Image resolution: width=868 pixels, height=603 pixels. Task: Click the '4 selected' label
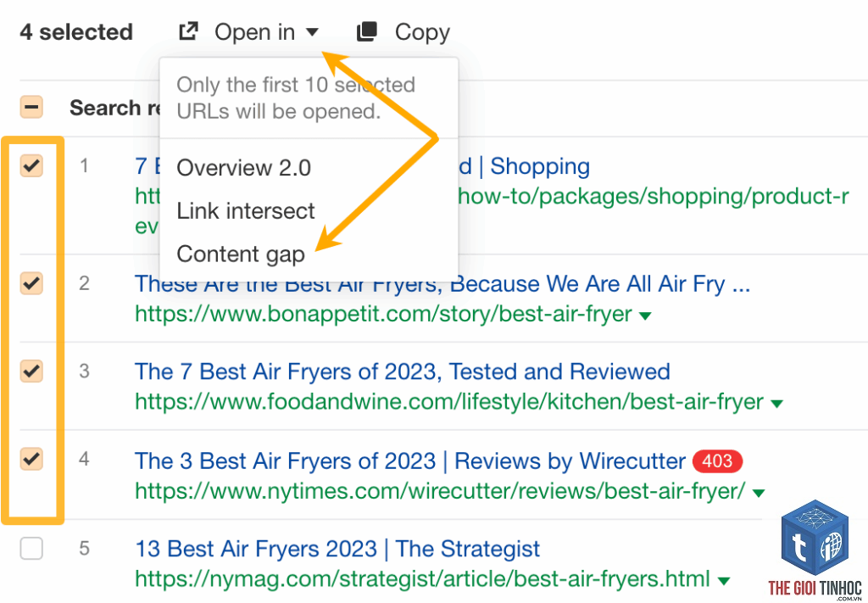coord(76,32)
